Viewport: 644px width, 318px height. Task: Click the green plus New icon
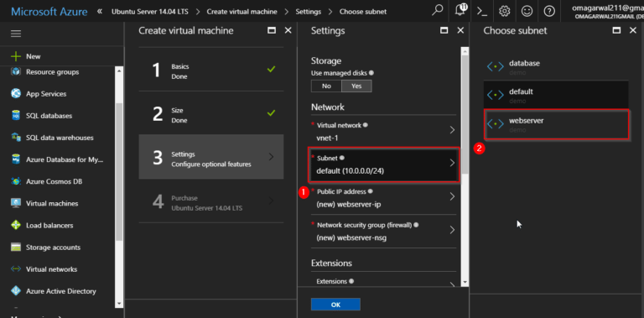click(16, 56)
